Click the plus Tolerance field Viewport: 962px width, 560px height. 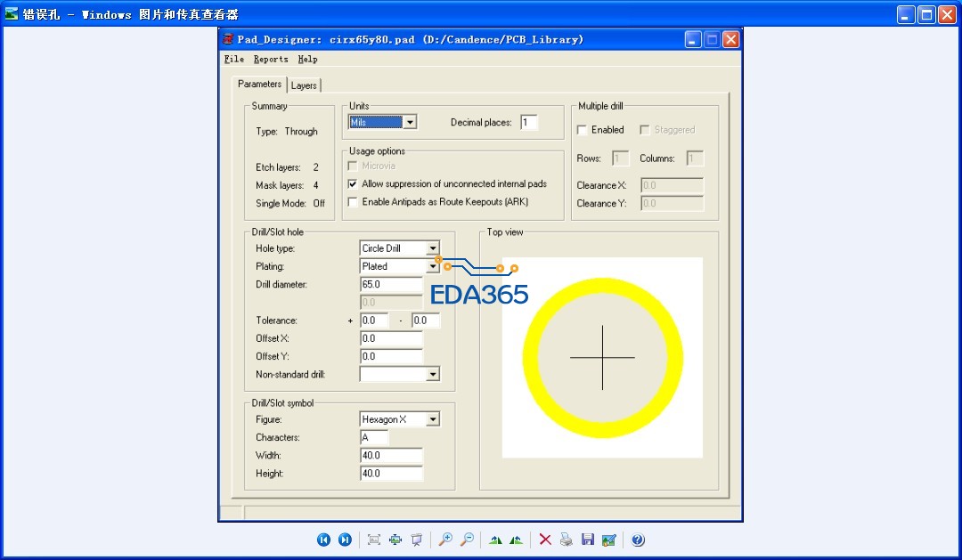[x=374, y=321]
